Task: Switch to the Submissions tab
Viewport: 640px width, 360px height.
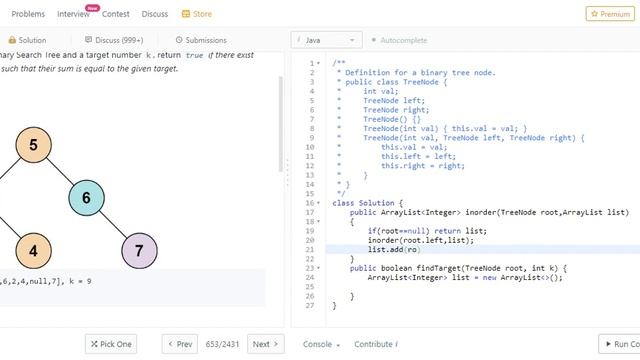Action: tap(201, 40)
